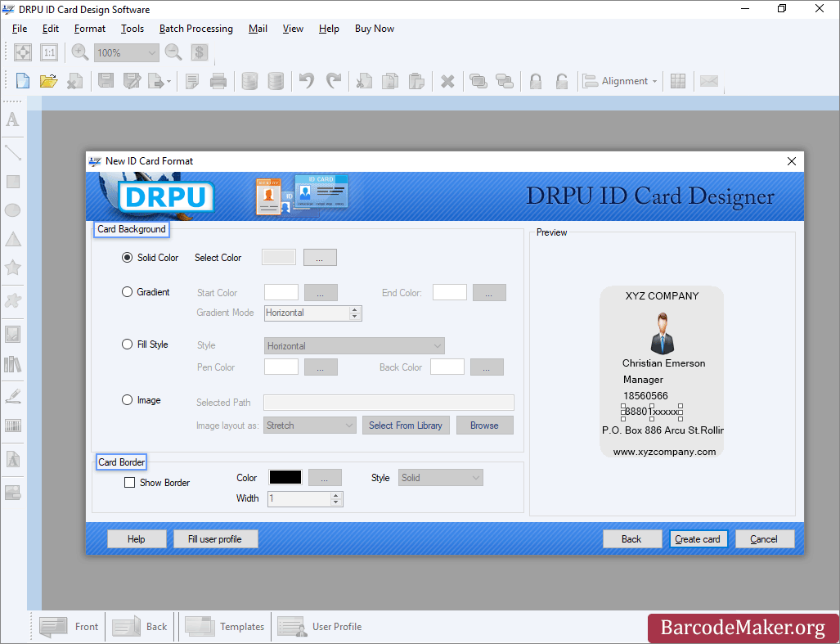Open the 100% zoom level dropdown
The image size is (840, 644).
(127, 52)
